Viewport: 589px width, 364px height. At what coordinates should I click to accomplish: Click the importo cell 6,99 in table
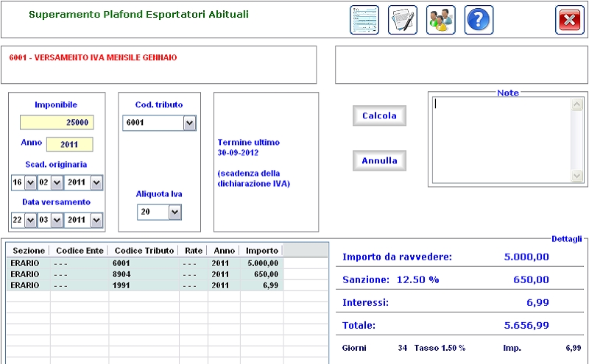coord(262,285)
